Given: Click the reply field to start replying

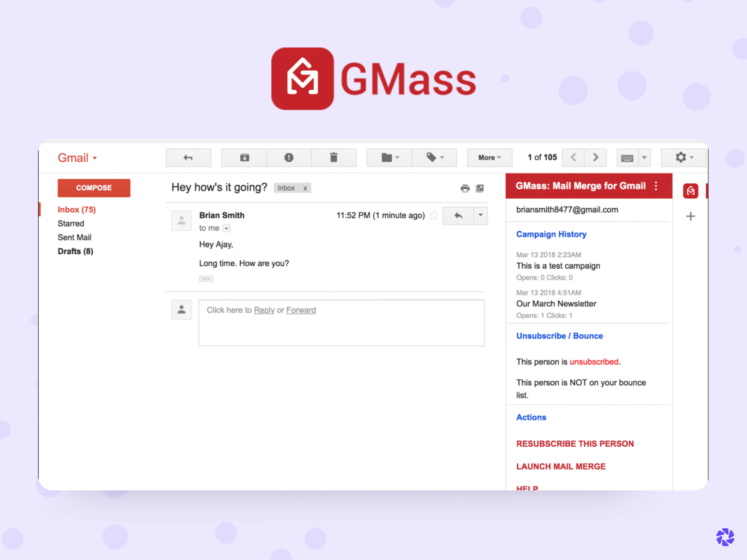Looking at the screenshot, I should click(341, 323).
